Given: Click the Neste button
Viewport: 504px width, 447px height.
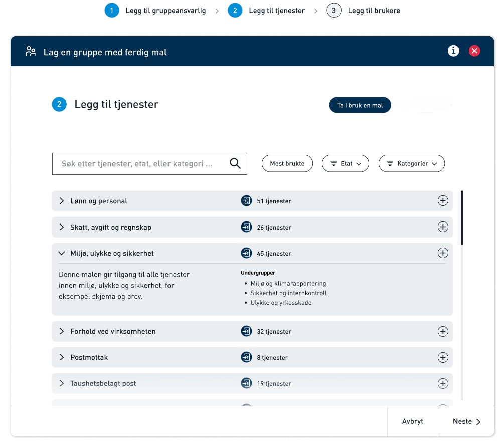Looking at the screenshot, I should pos(466,421).
